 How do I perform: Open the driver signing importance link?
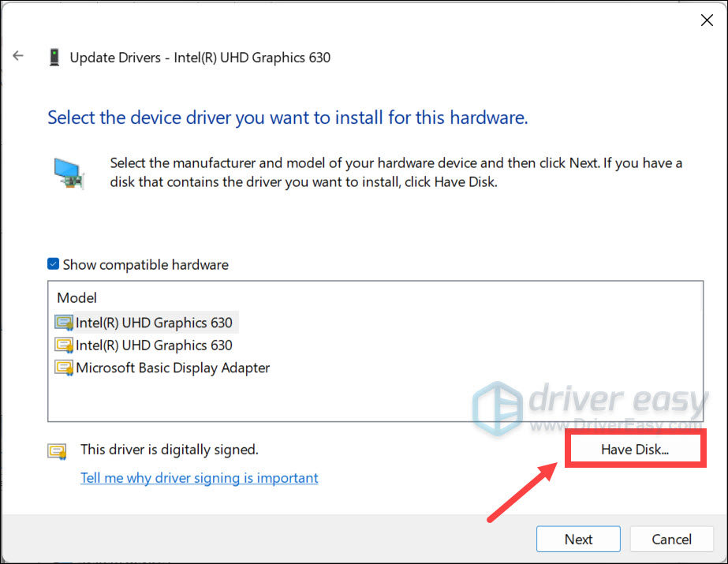click(200, 478)
